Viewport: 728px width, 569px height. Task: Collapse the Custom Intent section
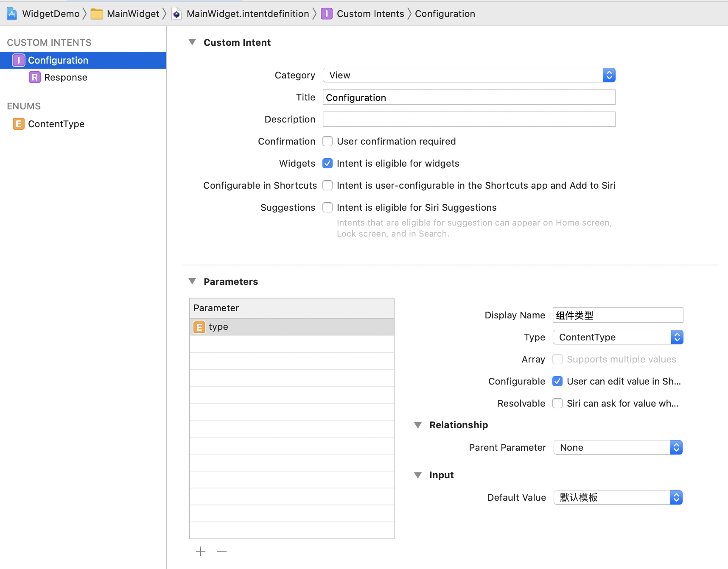click(x=192, y=42)
